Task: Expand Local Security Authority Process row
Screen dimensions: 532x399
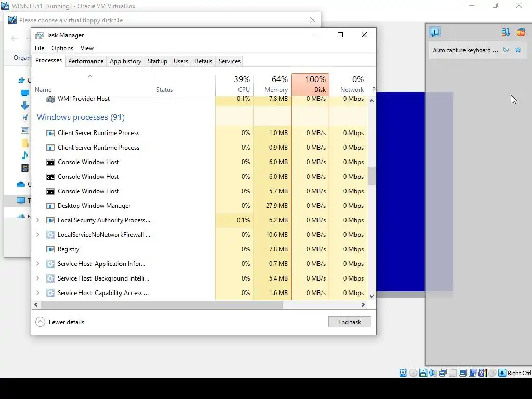Action: pos(37,220)
